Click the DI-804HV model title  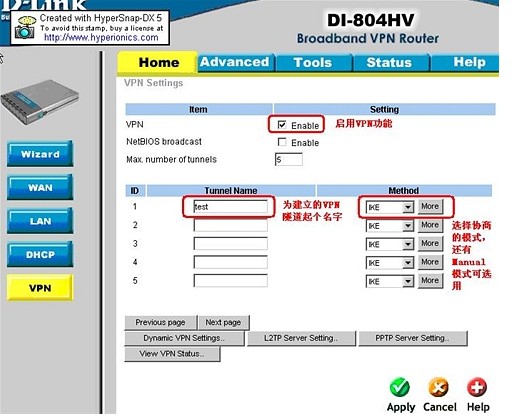tap(370, 20)
